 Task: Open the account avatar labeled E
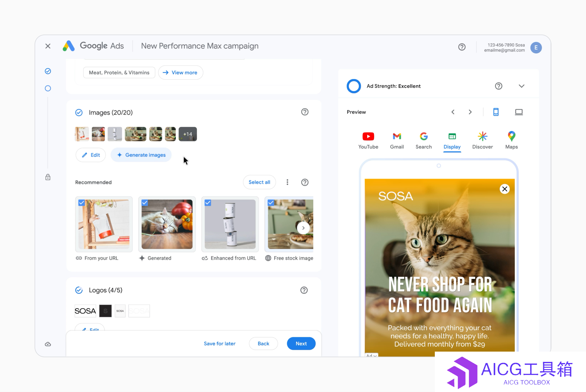point(536,47)
